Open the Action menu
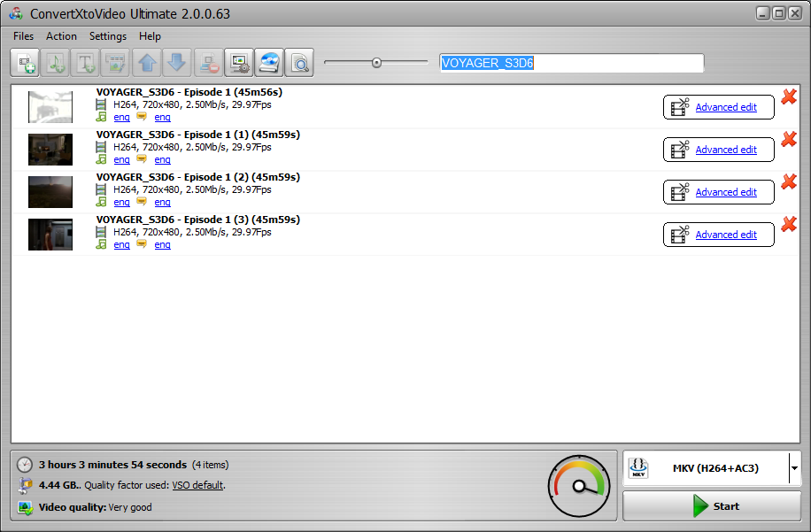The width and height of the screenshot is (811, 532). click(62, 36)
